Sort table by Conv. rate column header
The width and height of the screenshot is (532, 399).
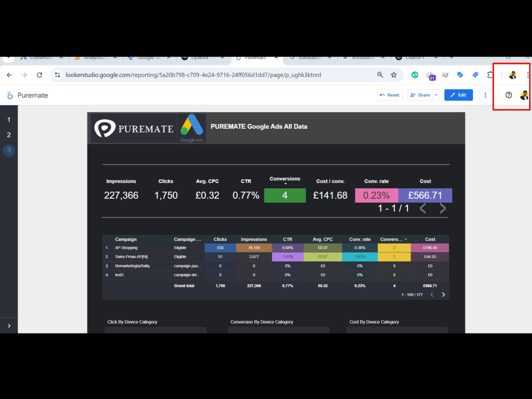click(x=360, y=239)
